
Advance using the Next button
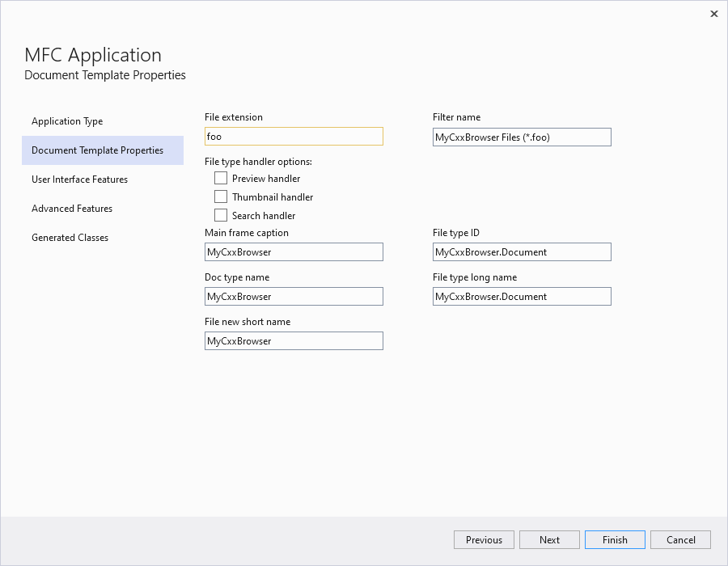pyautogui.click(x=549, y=539)
